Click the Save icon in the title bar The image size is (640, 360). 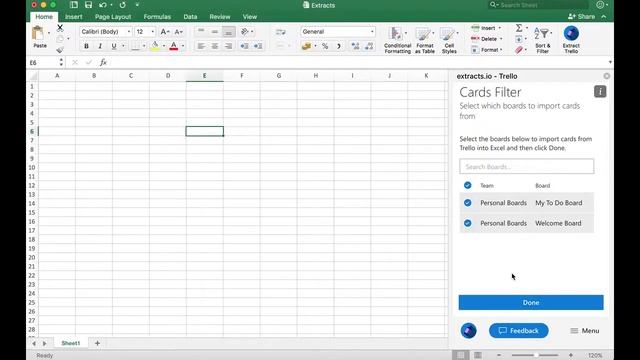(88, 5)
